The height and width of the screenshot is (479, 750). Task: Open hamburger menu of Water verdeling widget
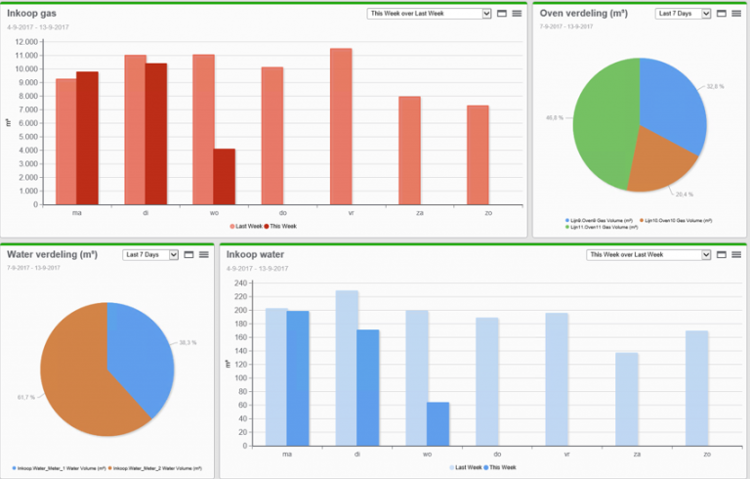204,255
